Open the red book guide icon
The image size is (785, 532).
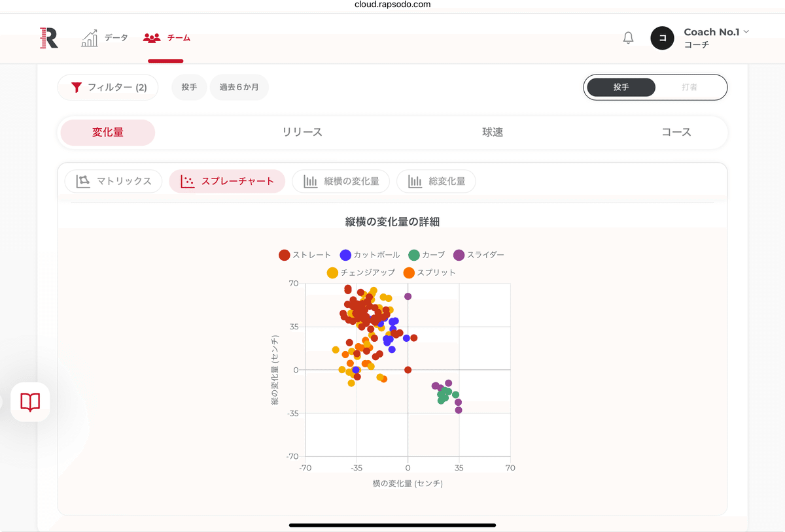(x=30, y=402)
